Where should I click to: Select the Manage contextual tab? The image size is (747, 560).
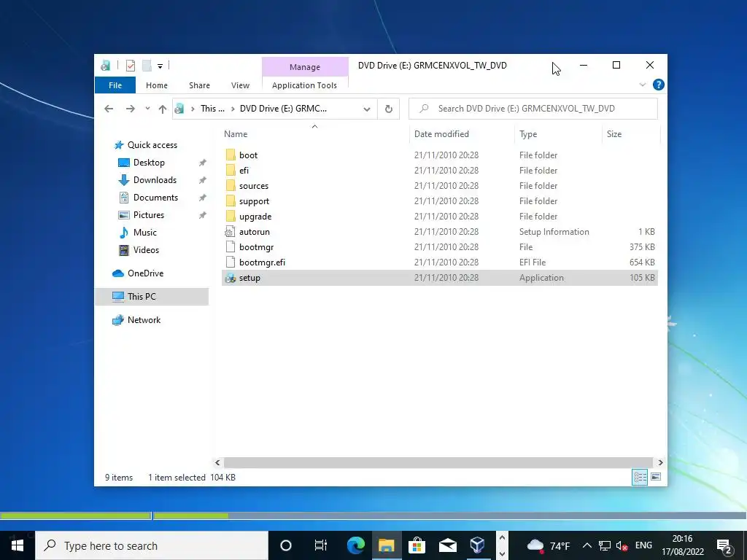tap(305, 67)
